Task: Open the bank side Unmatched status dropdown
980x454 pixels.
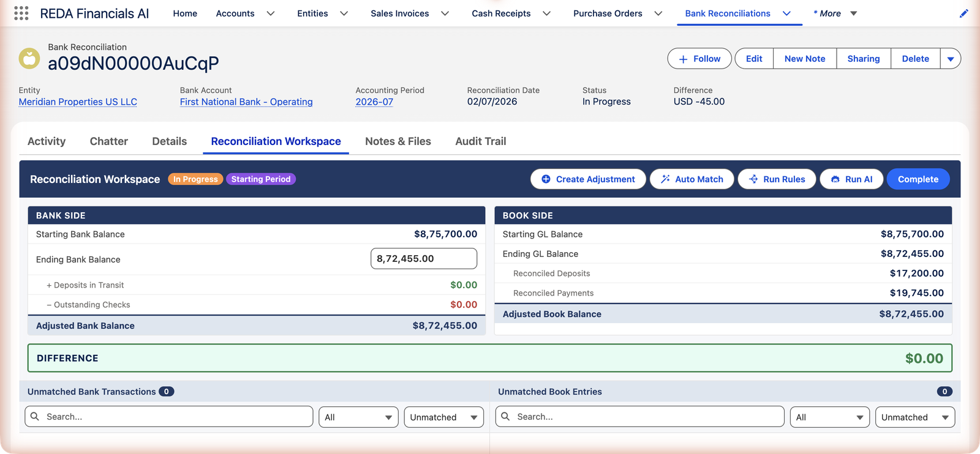Action: [444, 417]
